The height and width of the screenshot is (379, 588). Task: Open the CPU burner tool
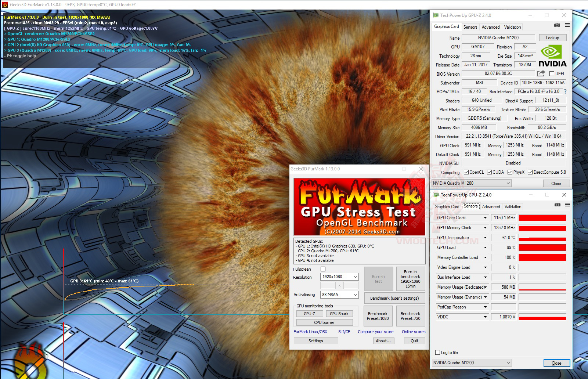tap(324, 322)
